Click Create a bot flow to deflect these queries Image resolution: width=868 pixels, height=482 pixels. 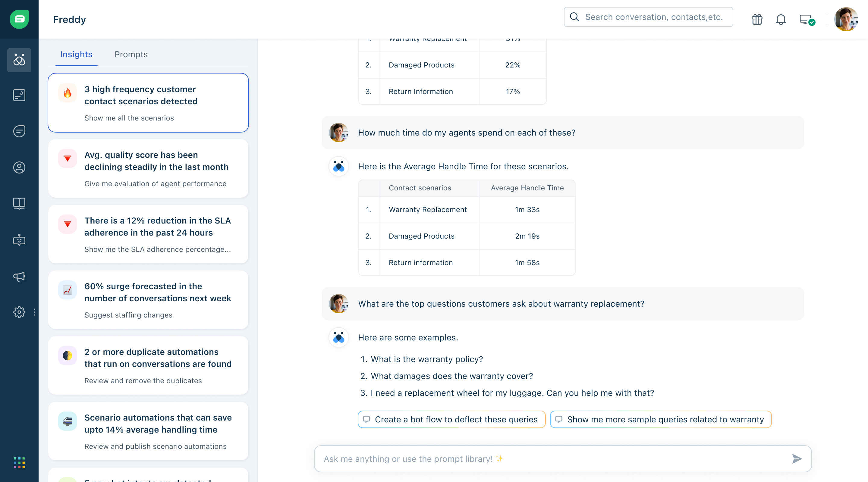click(x=451, y=419)
